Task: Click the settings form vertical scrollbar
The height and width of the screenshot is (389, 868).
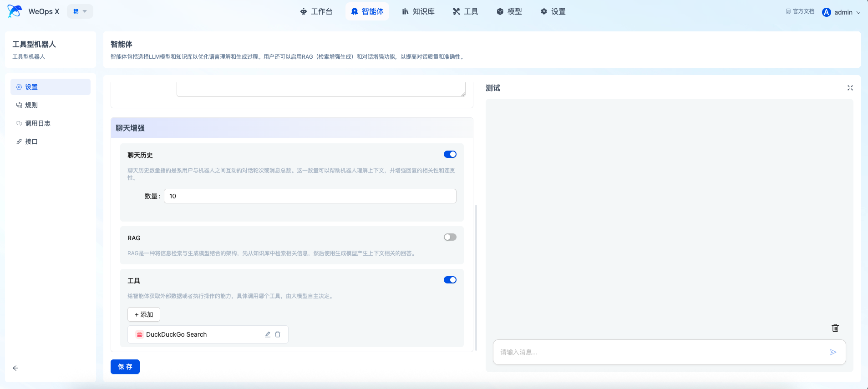Action: [x=476, y=278]
